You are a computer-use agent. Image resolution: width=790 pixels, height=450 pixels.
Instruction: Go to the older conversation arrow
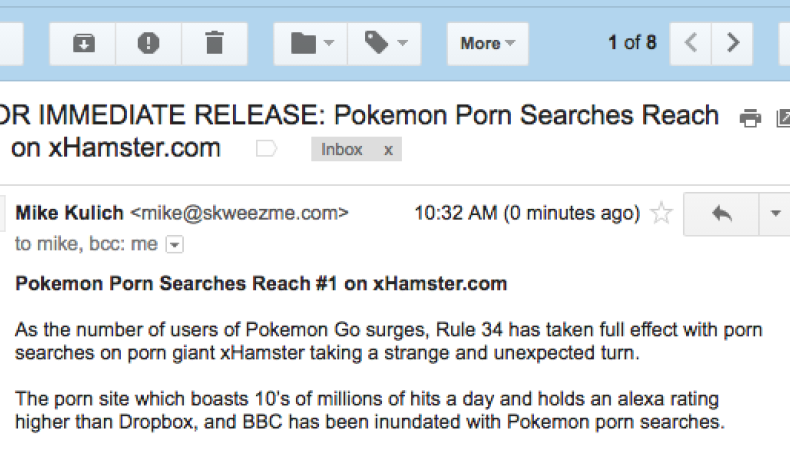pos(734,43)
